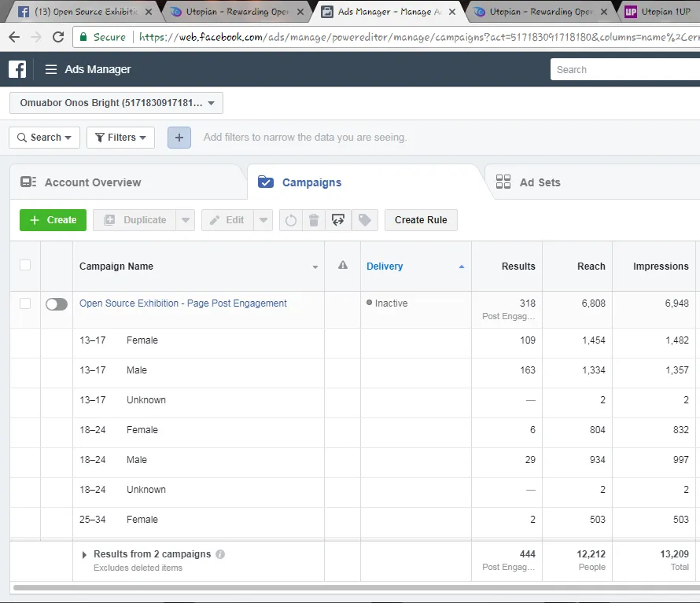Click the 6,808 reach value

593,303
